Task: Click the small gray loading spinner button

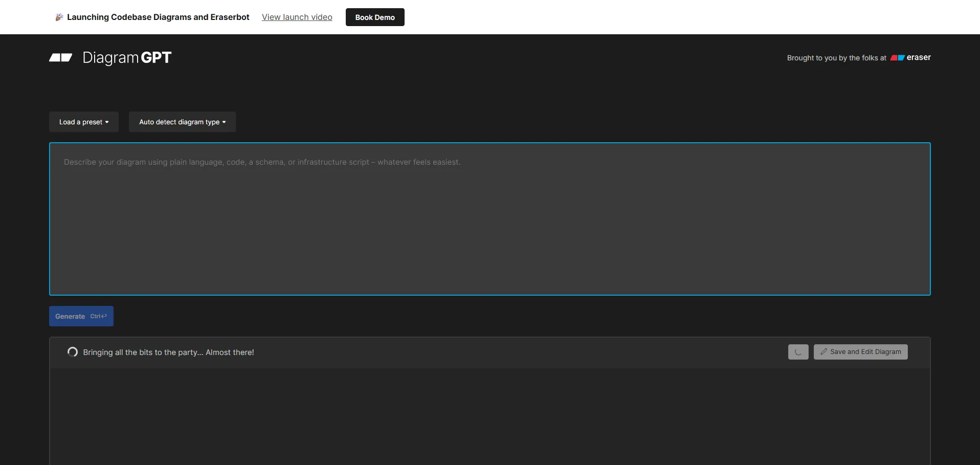Action: tap(798, 352)
